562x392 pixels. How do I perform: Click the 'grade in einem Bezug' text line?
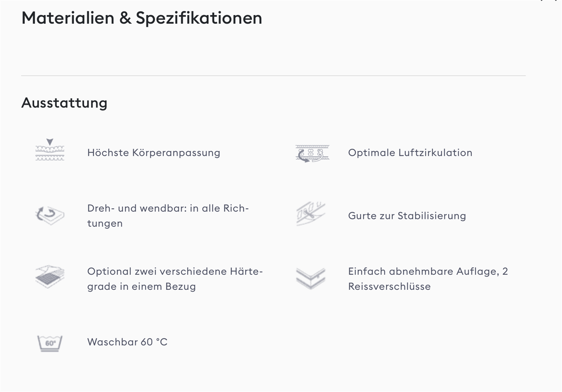[142, 287]
